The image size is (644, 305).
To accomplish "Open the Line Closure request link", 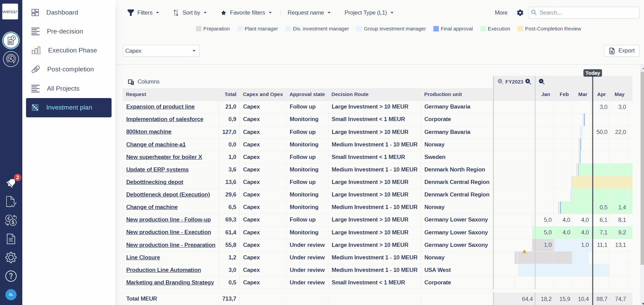I will (x=143, y=258).
